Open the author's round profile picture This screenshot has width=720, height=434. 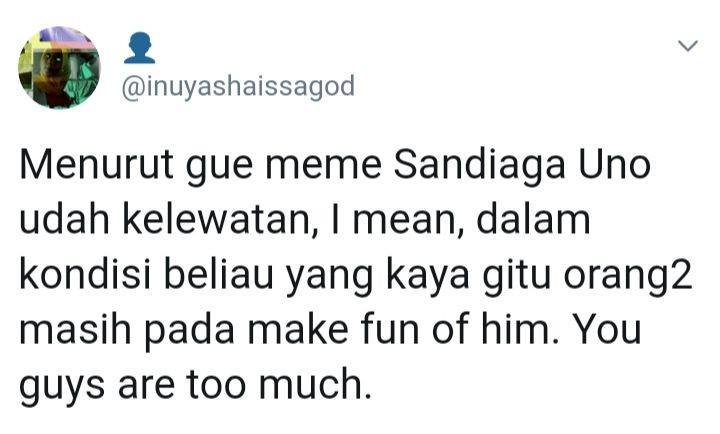(59, 68)
